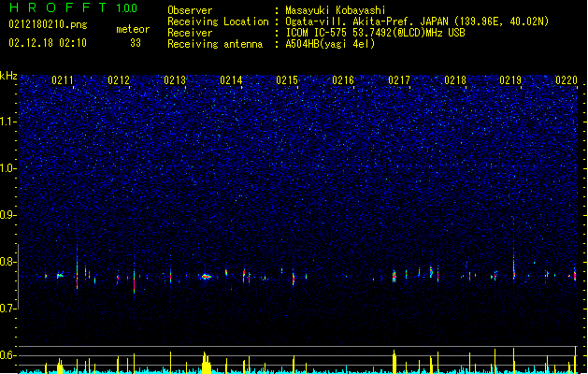The height and width of the screenshot is (374, 588).
Task: Click the ICOM IC-575 receiver description
Action: pyautogui.click(x=375, y=33)
